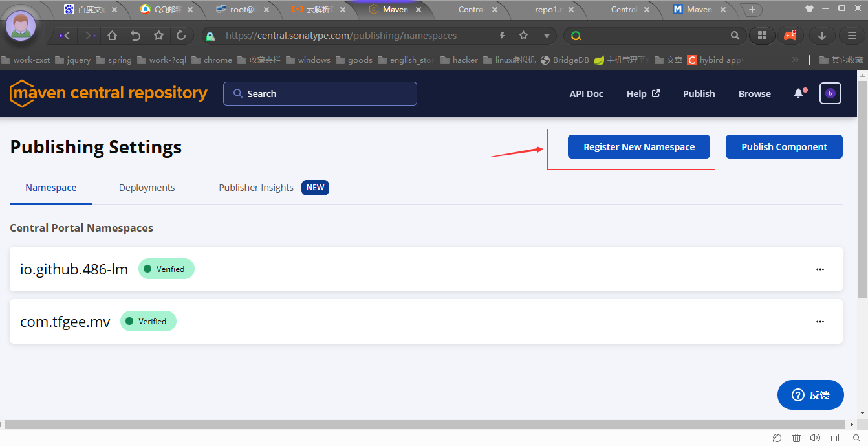
Task: Open a new tab with plus button
Action: (x=752, y=10)
